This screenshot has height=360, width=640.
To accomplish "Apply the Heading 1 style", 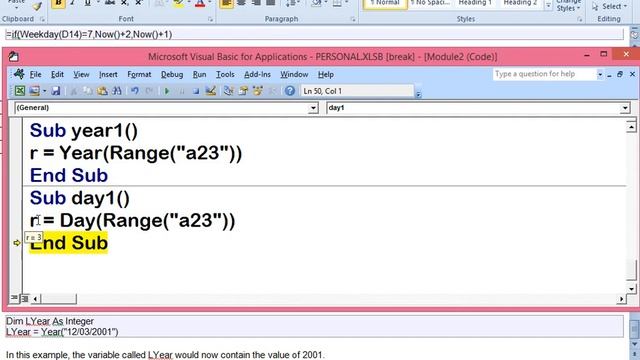I will [x=475, y=3].
